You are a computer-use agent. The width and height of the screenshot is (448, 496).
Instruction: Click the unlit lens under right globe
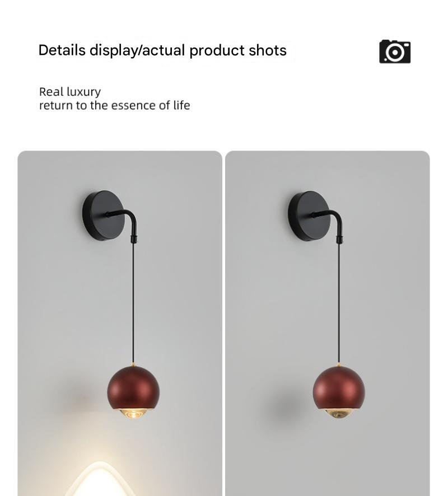[339, 414]
